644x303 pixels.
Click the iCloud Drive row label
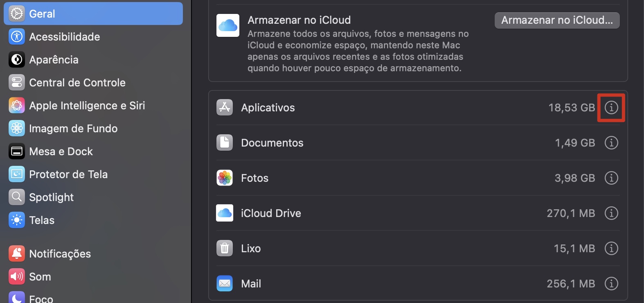coord(271,213)
